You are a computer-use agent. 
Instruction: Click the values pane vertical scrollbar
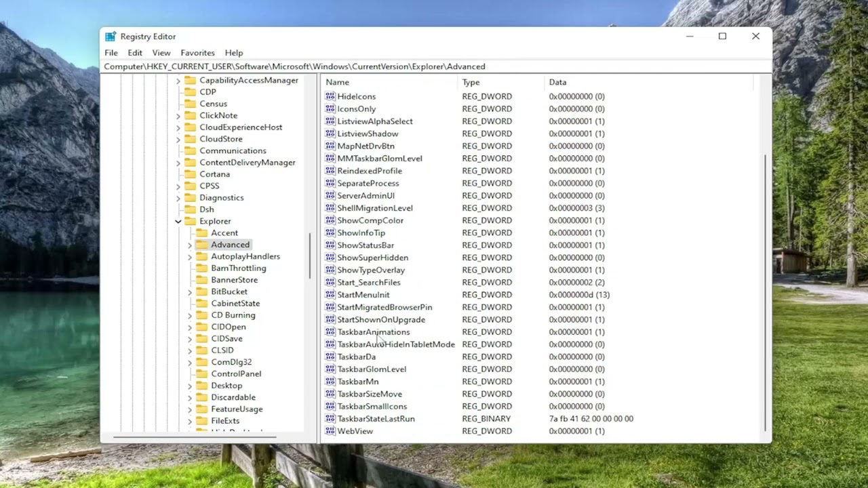click(766, 291)
